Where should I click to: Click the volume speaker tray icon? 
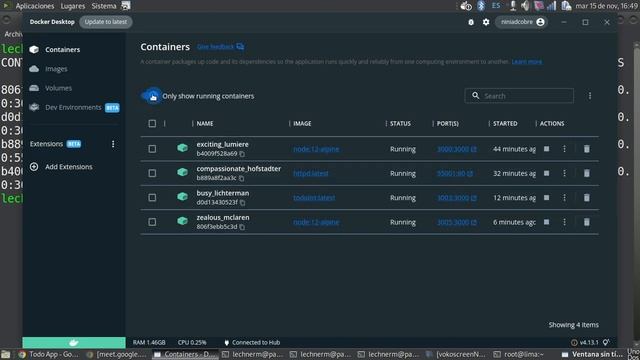525,5
